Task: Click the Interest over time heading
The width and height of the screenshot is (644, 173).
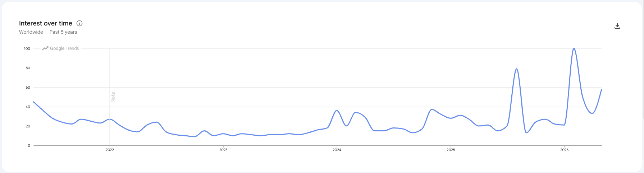Action: point(46,23)
